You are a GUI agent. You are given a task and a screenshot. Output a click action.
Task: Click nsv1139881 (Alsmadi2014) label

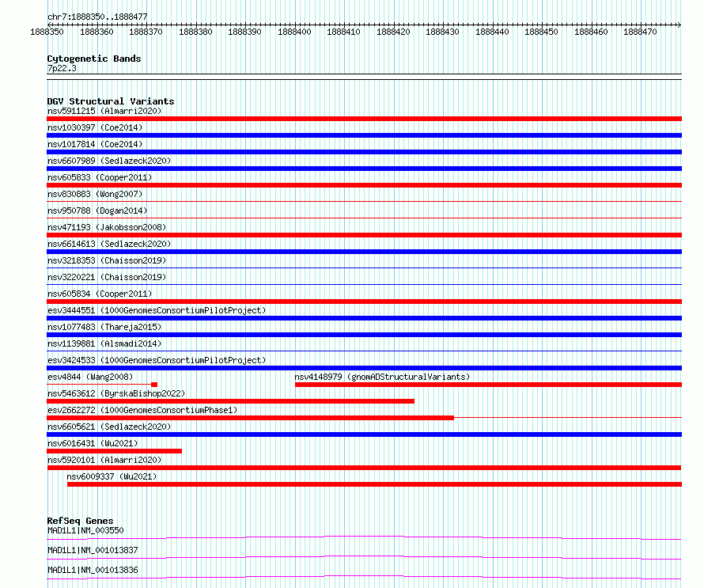click(104, 343)
